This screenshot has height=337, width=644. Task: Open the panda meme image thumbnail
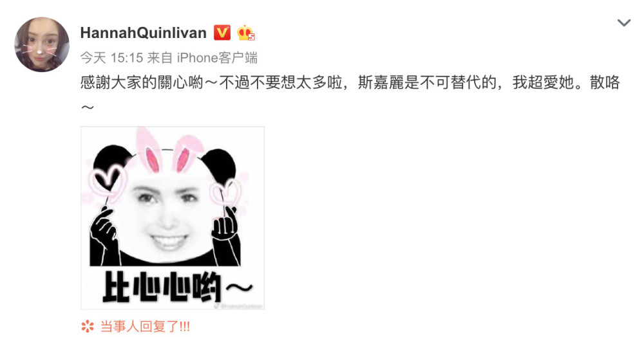point(173,217)
